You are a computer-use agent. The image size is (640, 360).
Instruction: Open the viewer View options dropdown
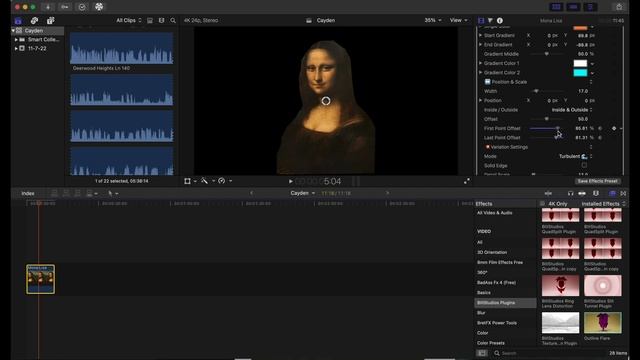click(x=458, y=20)
